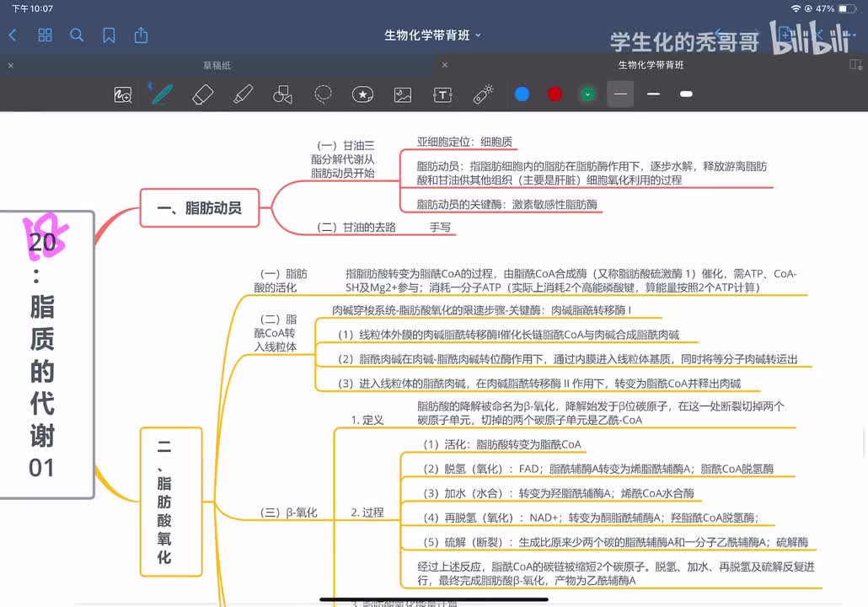Open the elements sticker tool

point(362,94)
